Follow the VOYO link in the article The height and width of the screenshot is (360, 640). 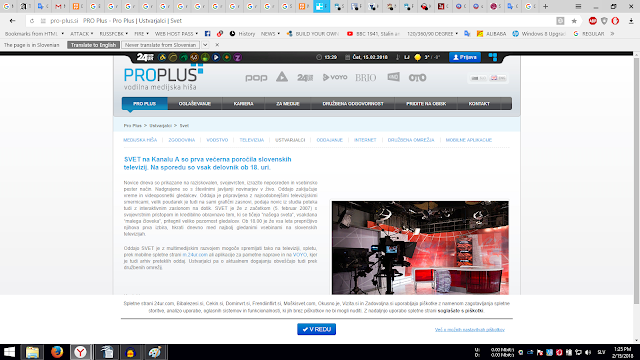[x=300, y=255]
